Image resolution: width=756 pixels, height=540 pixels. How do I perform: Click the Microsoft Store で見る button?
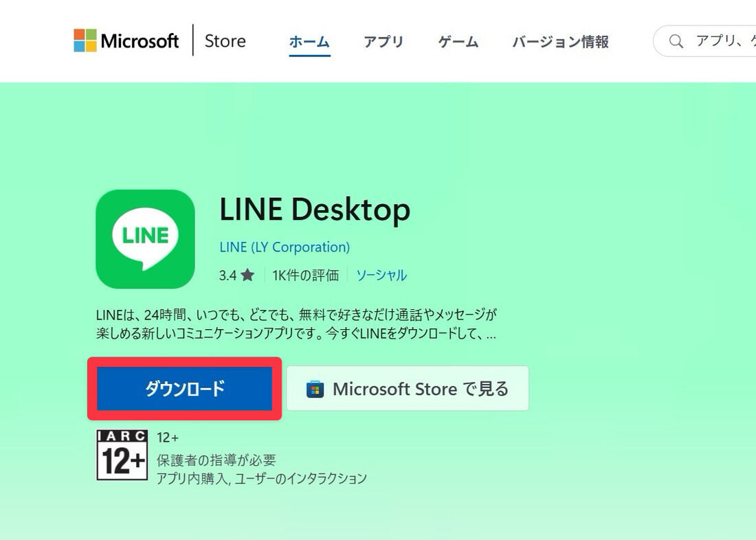[x=407, y=388]
